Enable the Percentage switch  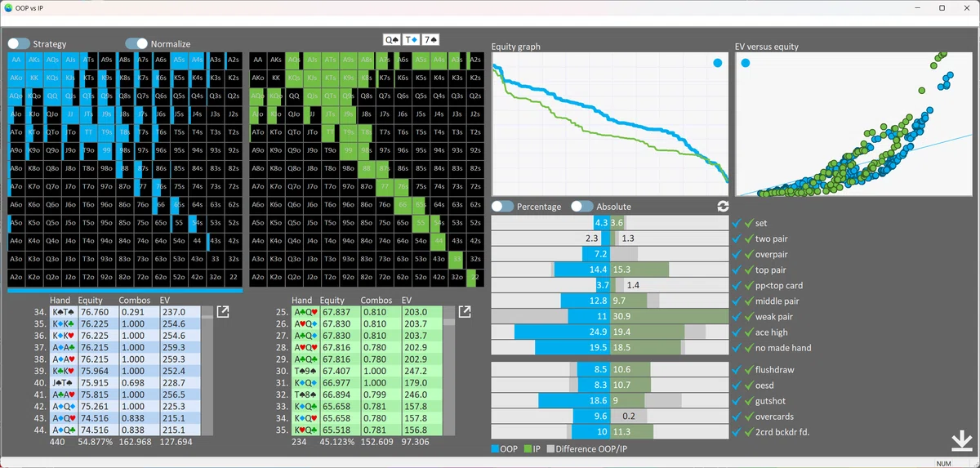(x=502, y=207)
